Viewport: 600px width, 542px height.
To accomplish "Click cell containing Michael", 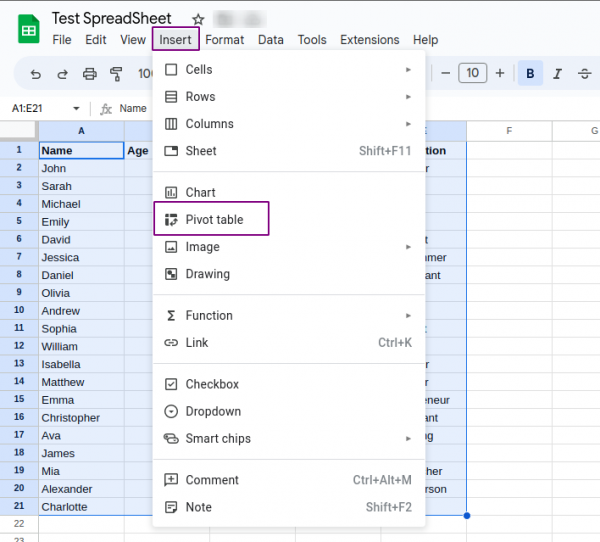I will (x=82, y=204).
